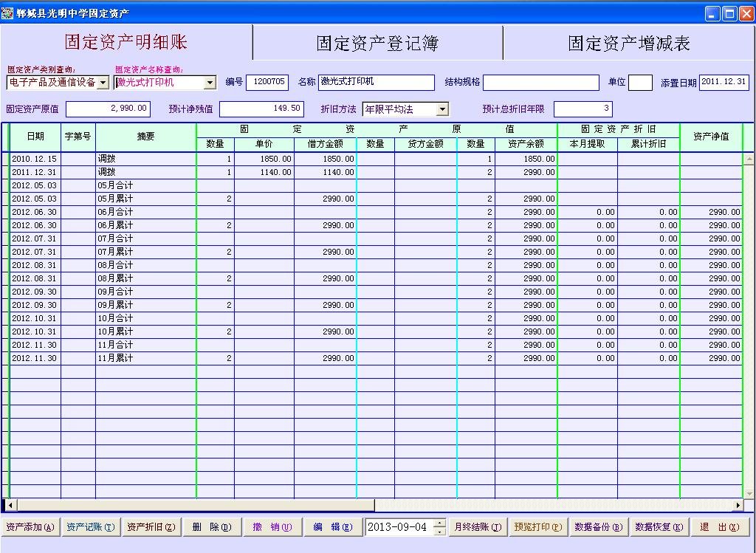Switch to the 固定资产登记簿 tab
The width and height of the screenshot is (756, 553).
coord(377,43)
